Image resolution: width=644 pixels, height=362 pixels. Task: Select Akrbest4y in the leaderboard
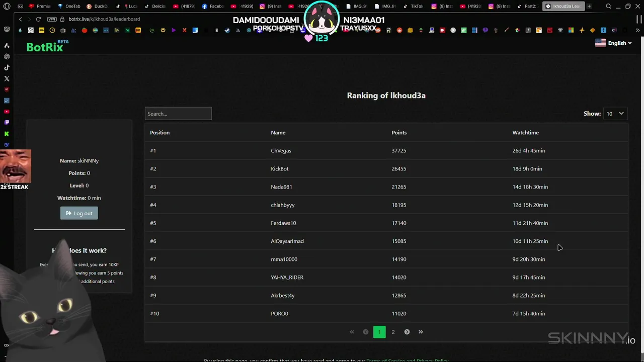pos(283,296)
